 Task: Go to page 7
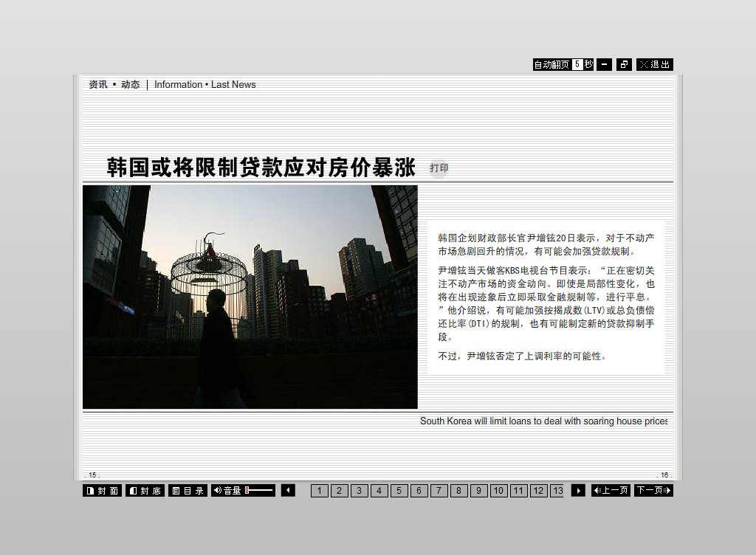(x=439, y=491)
